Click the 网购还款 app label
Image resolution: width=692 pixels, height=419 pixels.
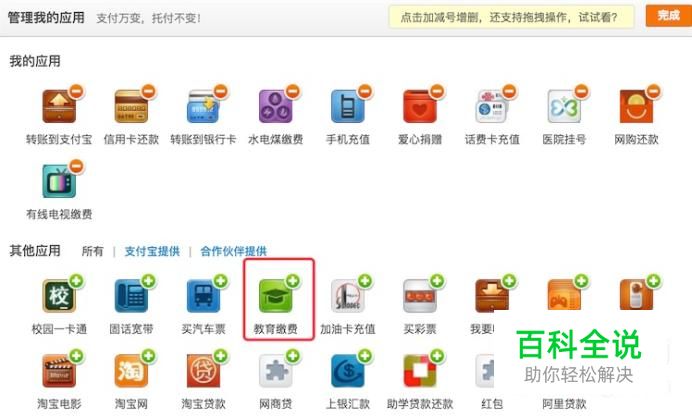click(x=636, y=140)
